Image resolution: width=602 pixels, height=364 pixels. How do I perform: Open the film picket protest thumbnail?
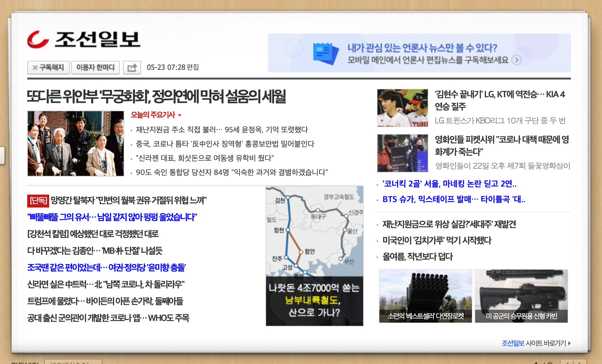[403, 153]
